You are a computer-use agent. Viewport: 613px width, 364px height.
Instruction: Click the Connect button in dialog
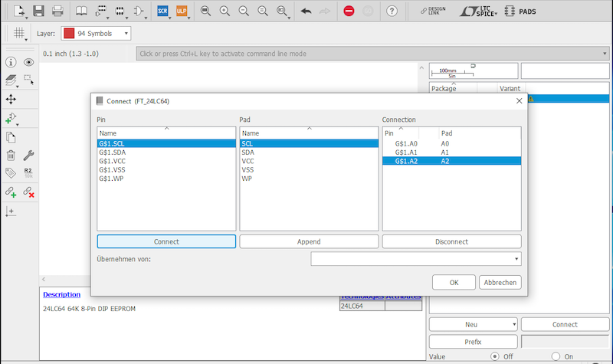click(166, 241)
